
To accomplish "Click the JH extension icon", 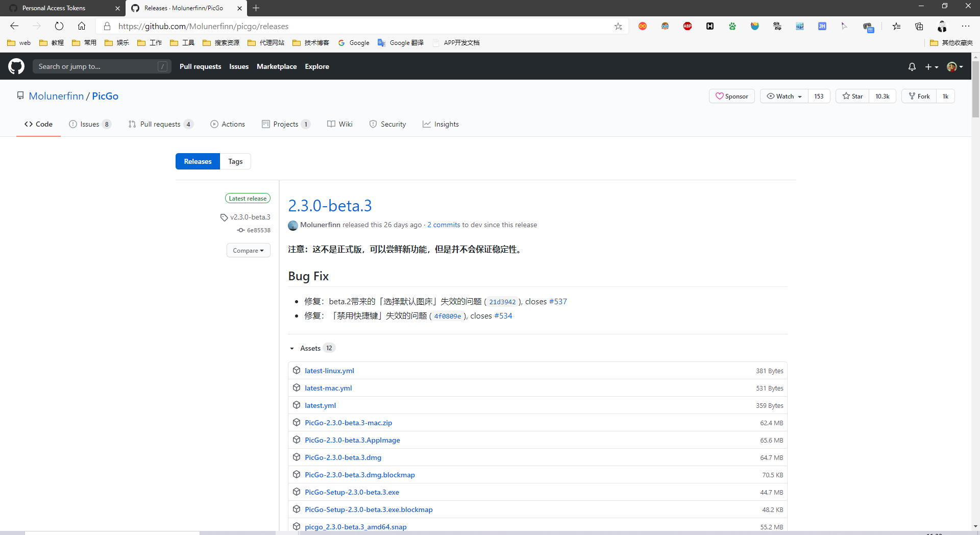I will tap(822, 26).
